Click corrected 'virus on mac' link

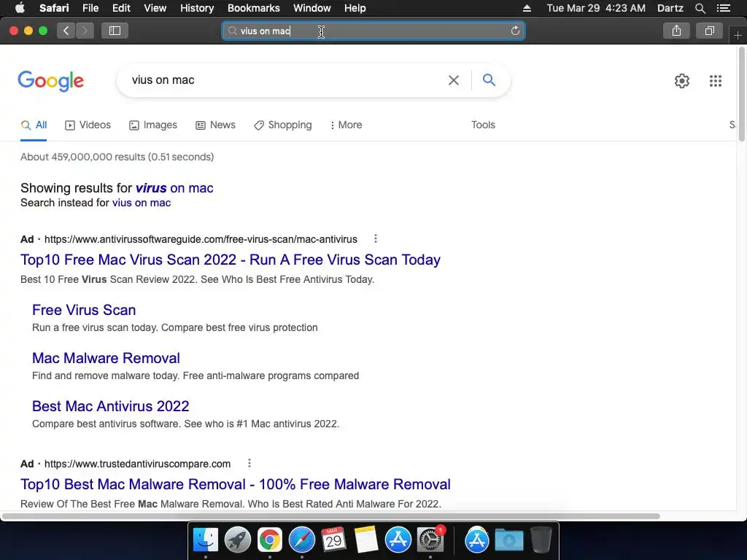[x=174, y=188]
